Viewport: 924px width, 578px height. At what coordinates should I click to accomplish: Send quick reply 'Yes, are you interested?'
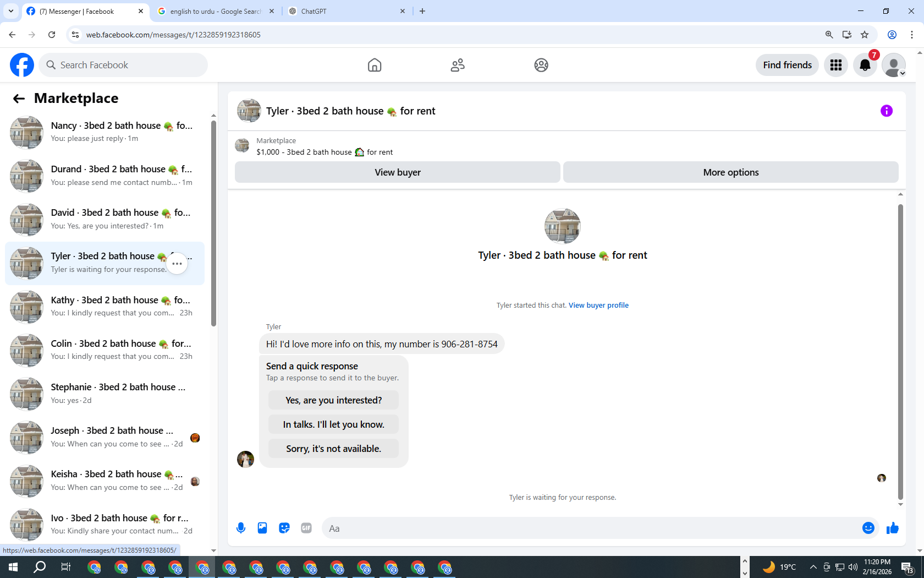pos(333,400)
